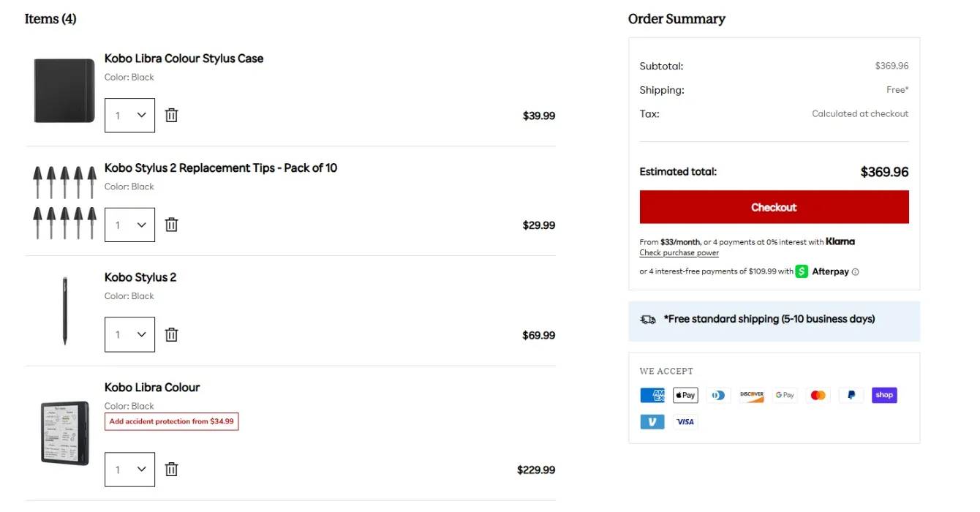Open Kobo Libra Colour Stylus Case product title
980x512 pixels.
tap(184, 59)
